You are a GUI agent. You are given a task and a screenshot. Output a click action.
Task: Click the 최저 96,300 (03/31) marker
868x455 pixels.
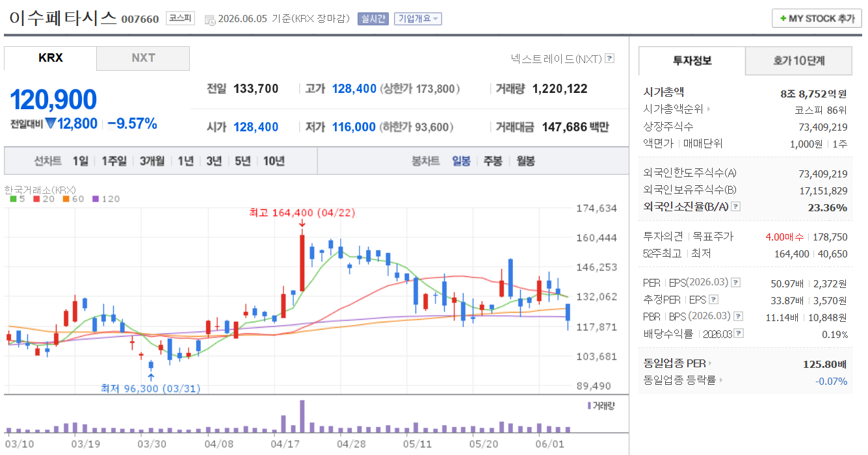point(150,389)
